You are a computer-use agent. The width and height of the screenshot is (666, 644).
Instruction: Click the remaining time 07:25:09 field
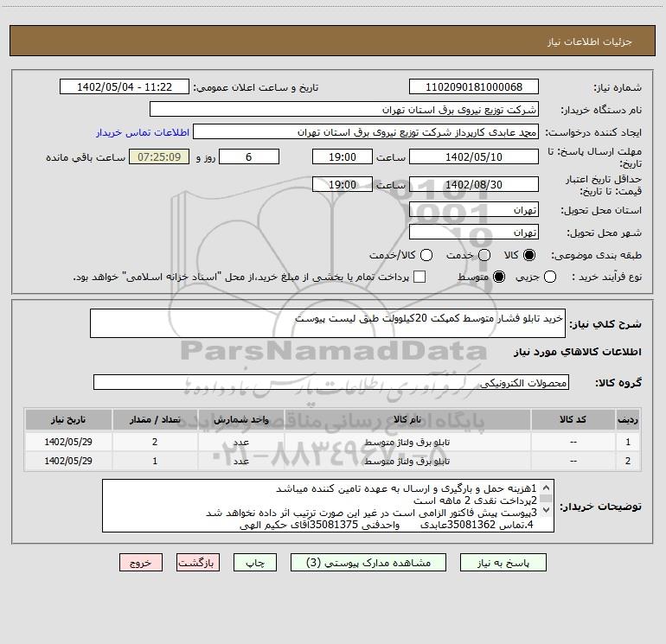pyautogui.click(x=159, y=157)
